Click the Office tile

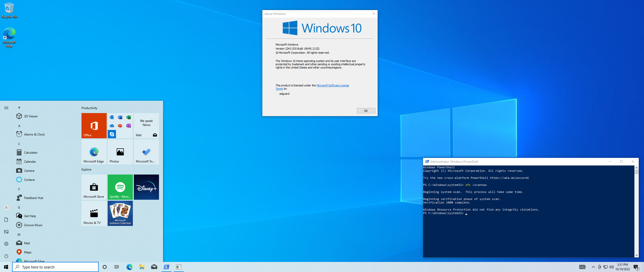click(x=94, y=125)
